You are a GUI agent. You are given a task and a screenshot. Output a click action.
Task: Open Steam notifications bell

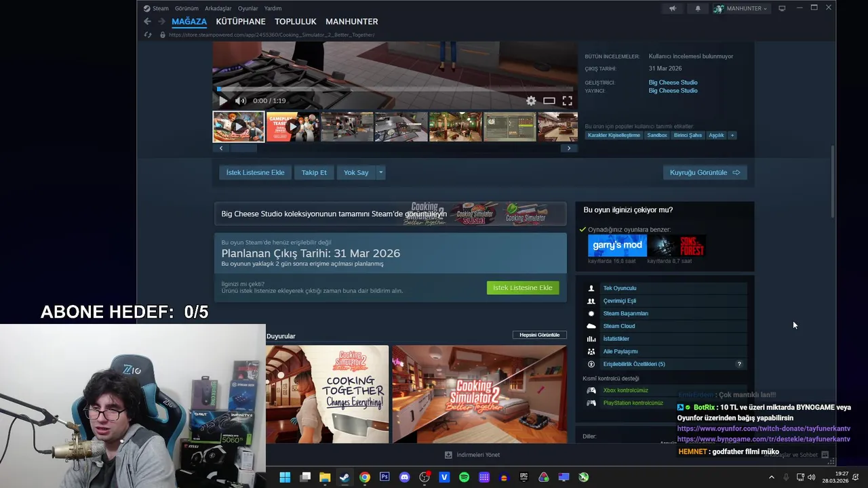coord(698,8)
